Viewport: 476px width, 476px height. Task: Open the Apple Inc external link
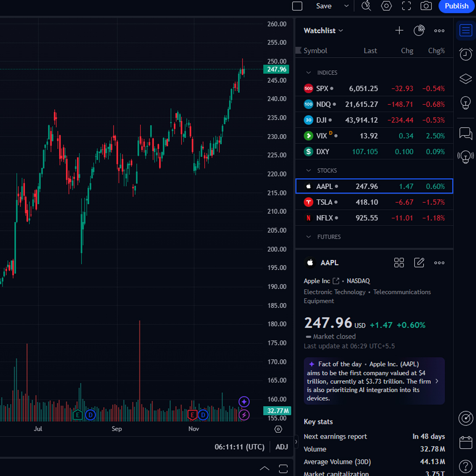[x=336, y=281]
